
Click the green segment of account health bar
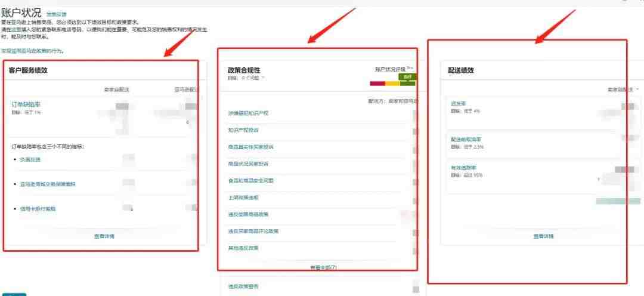[408, 84]
